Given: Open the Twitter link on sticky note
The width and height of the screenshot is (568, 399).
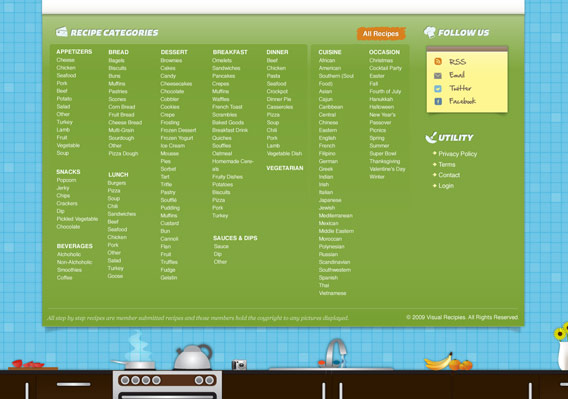Looking at the screenshot, I should [x=460, y=88].
